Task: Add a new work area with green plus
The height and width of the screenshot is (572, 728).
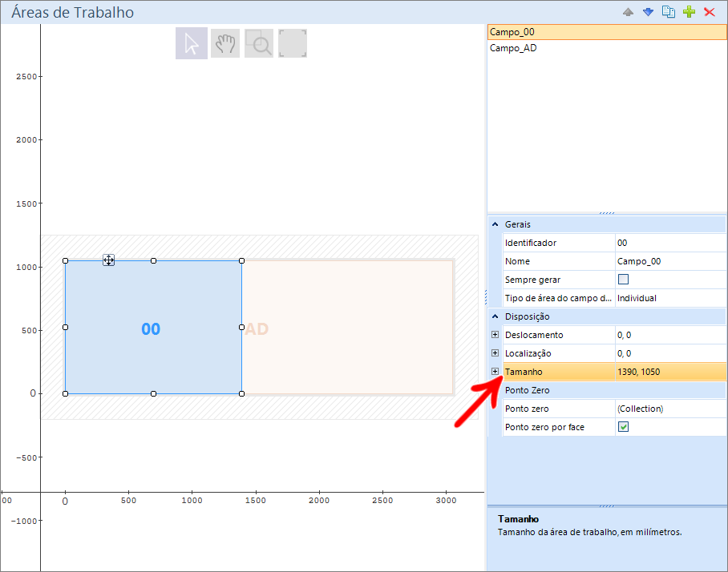Action: point(689,11)
